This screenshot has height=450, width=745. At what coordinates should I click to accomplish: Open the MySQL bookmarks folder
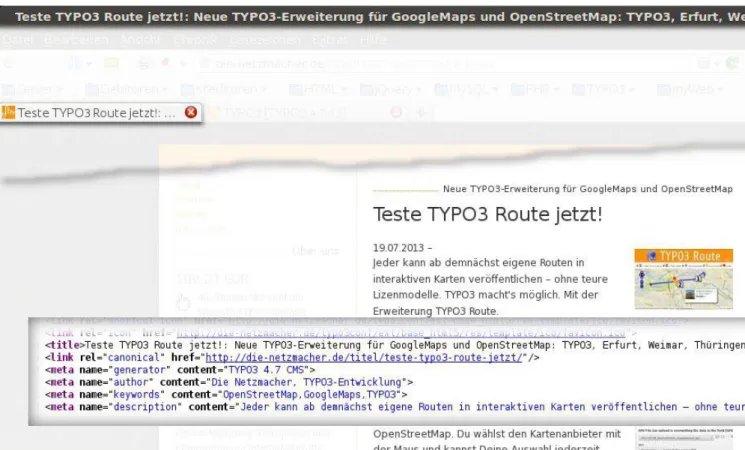tap(467, 89)
